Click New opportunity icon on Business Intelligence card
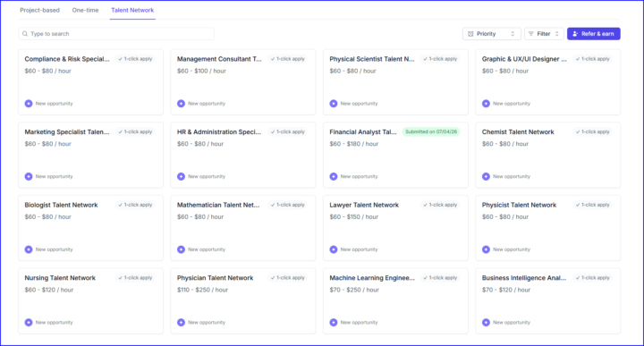Screen dimensions: 644x346 coord(486,323)
